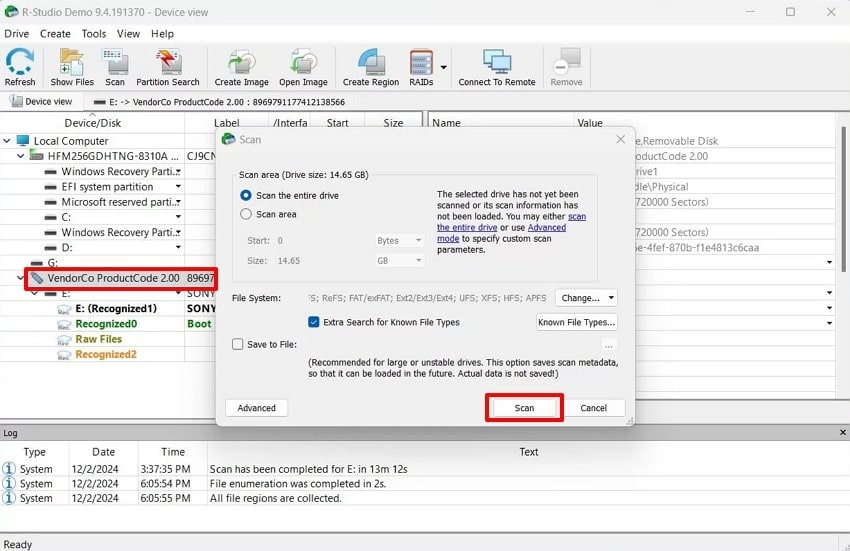
Task: Select the Scan area radio option
Action: (246, 214)
